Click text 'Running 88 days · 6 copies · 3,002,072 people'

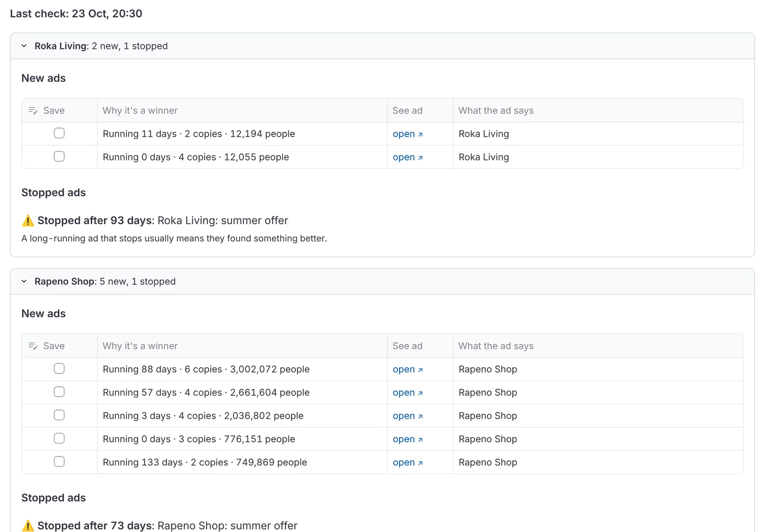[206, 369]
